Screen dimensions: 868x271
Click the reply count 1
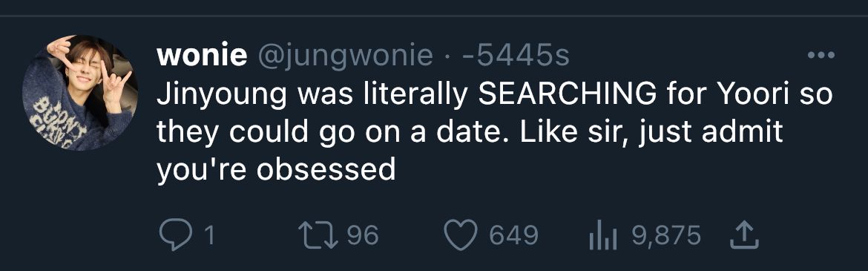208,235
